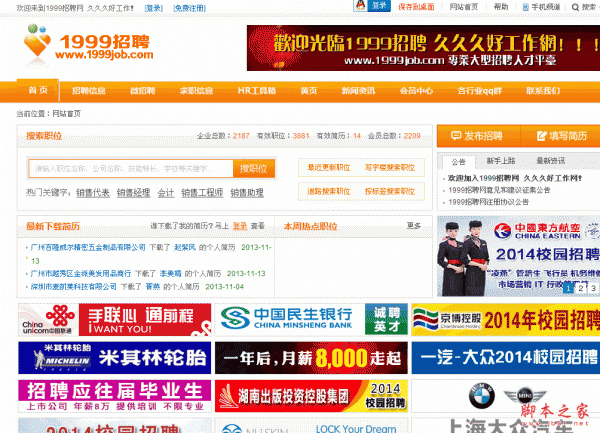This screenshot has width=600, height=433.
Task: Open the 一年后,月薪8,000走起 banner
Action: 311,358
